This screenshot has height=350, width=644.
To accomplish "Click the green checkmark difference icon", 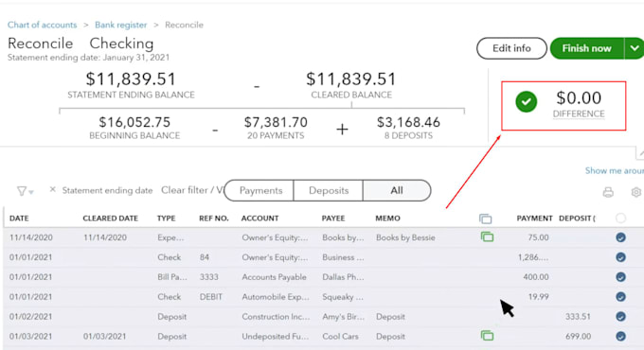I will click(527, 102).
